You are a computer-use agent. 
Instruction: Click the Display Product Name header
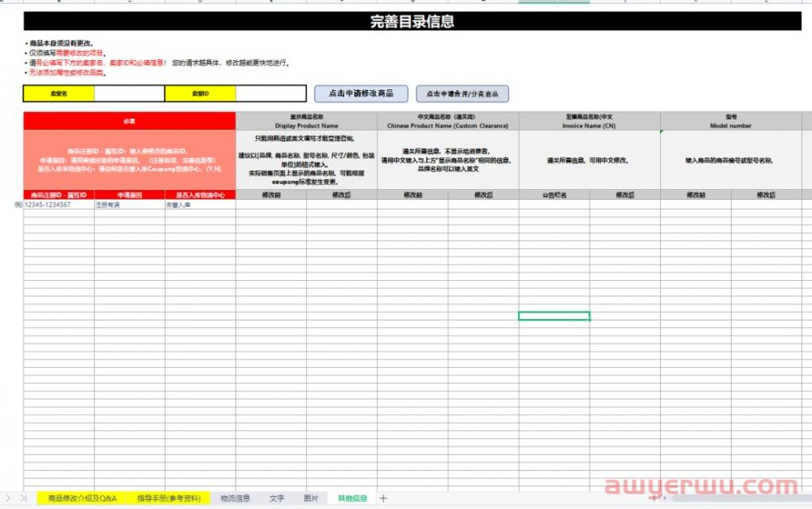[307, 121]
